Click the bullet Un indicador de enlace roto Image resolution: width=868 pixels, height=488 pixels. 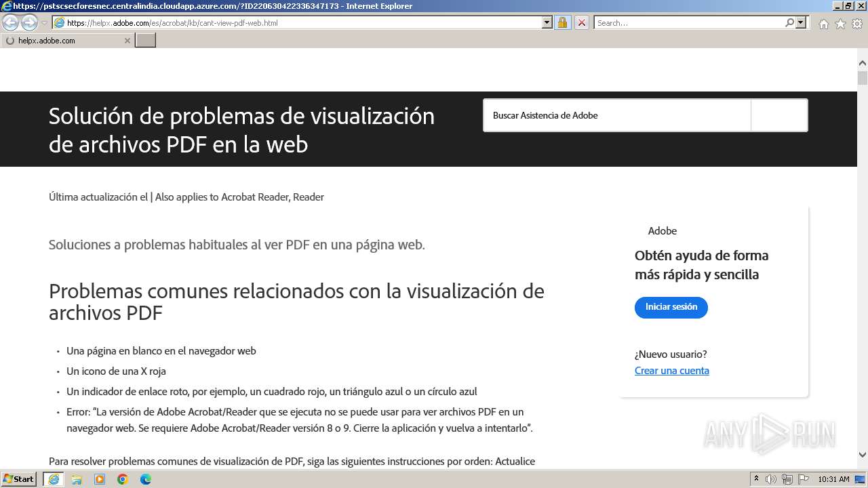272,392
